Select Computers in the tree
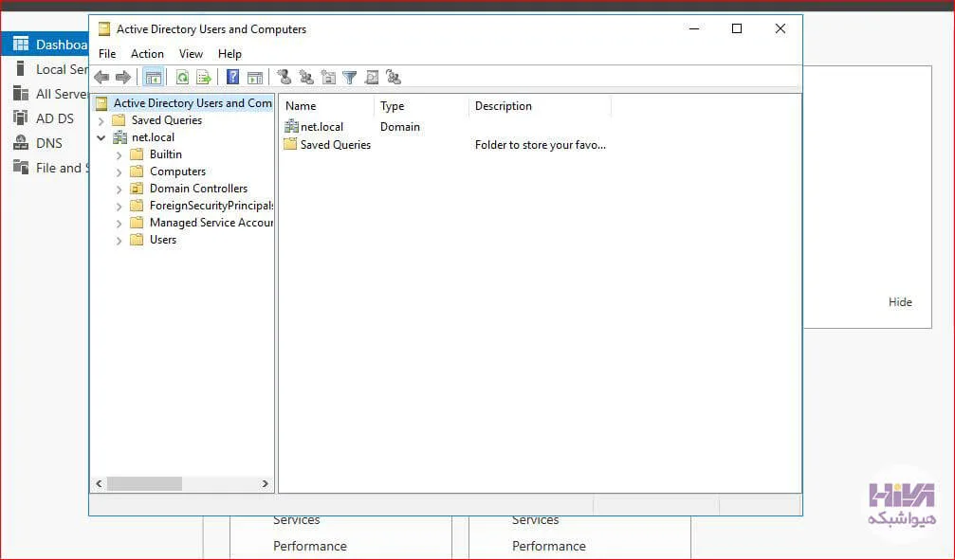Viewport: 955px width, 560px height. [177, 172]
